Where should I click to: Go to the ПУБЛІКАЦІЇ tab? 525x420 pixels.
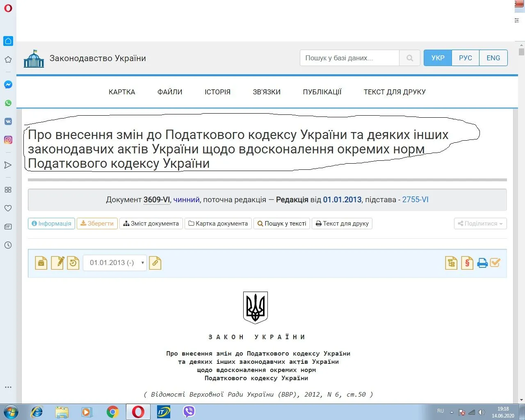click(322, 92)
